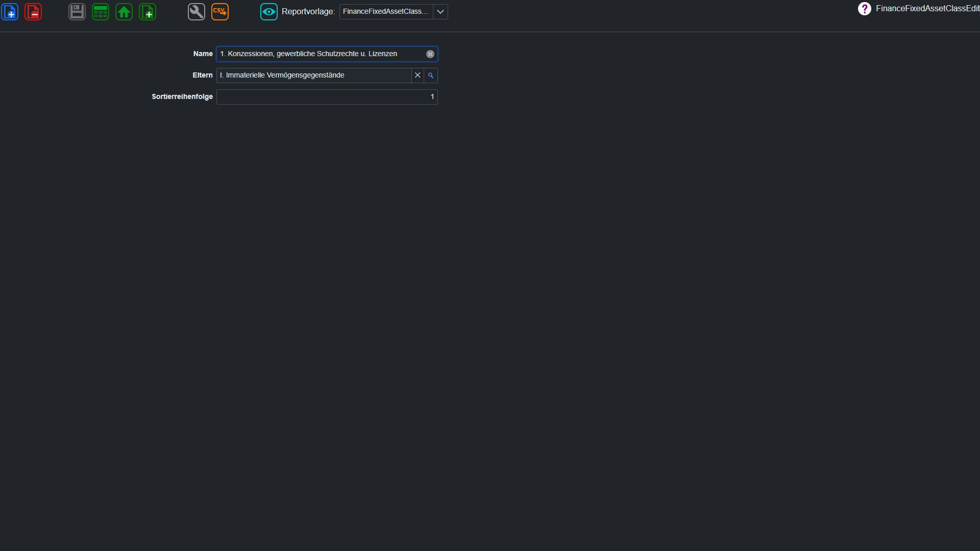Click the green home icon
Image resolution: width=980 pixels, height=551 pixels.
click(124, 12)
